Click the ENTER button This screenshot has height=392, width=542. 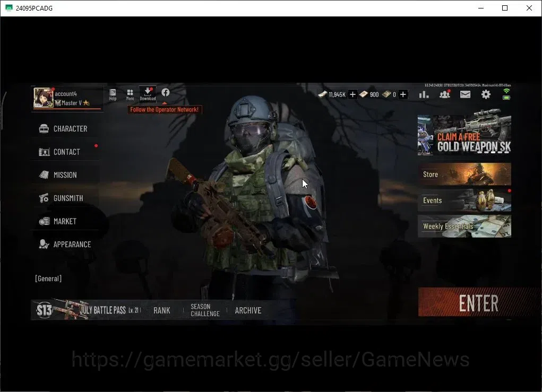(x=479, y=303)
